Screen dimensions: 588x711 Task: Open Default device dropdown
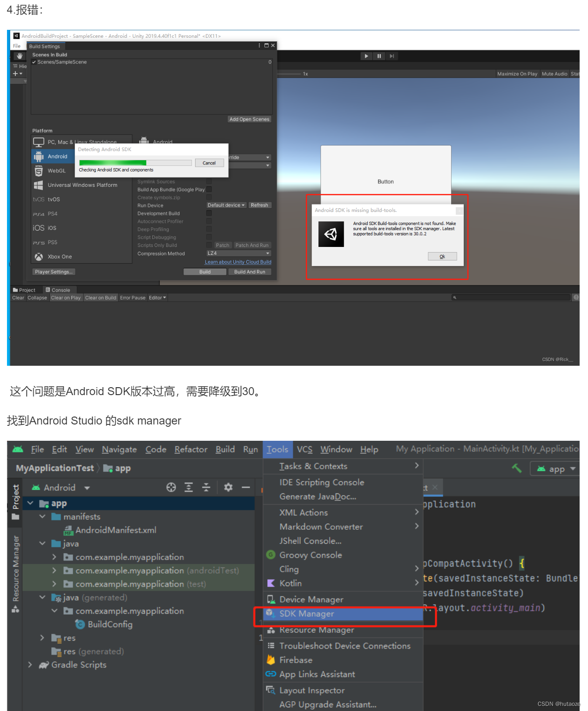(x=226, y=205)
